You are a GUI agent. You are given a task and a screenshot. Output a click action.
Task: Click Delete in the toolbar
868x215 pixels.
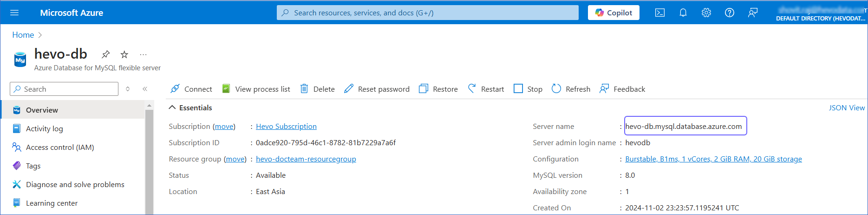(318, 89)
